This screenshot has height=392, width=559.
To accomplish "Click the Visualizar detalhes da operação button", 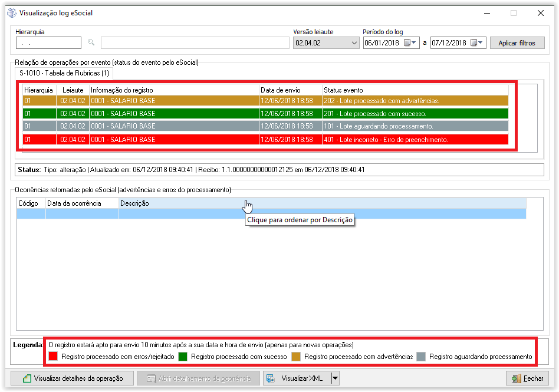I will [x=73, y=378].
